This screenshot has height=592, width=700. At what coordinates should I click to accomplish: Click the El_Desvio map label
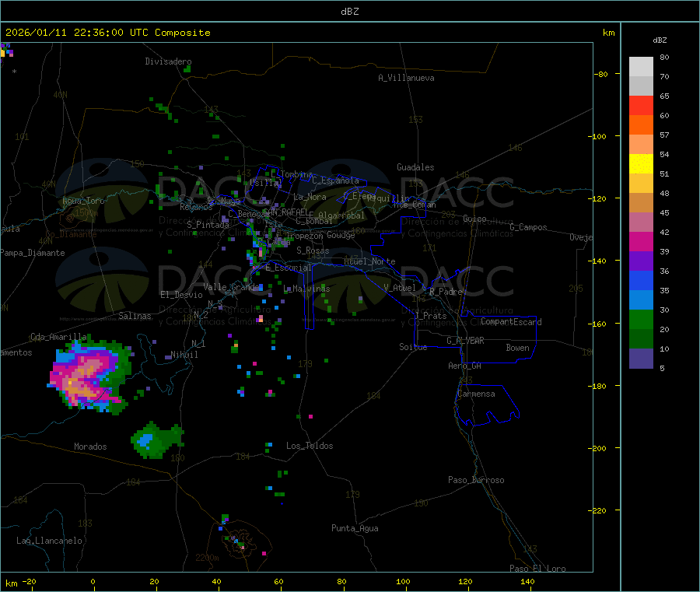pyautogui.click(x=182, y=295)
